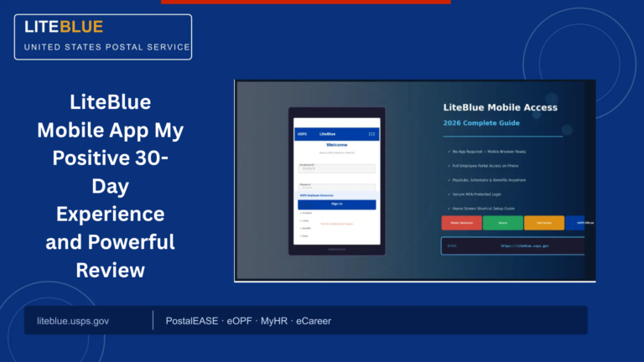Click the 'LiteBlue Mobile Access' heading
644x362 pixels.
(501, 107)
